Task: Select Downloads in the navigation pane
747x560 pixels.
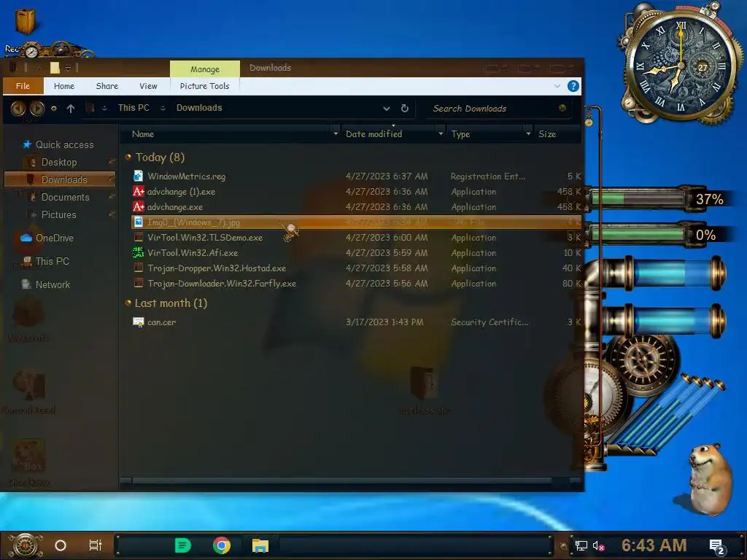Action: point(60,179)
